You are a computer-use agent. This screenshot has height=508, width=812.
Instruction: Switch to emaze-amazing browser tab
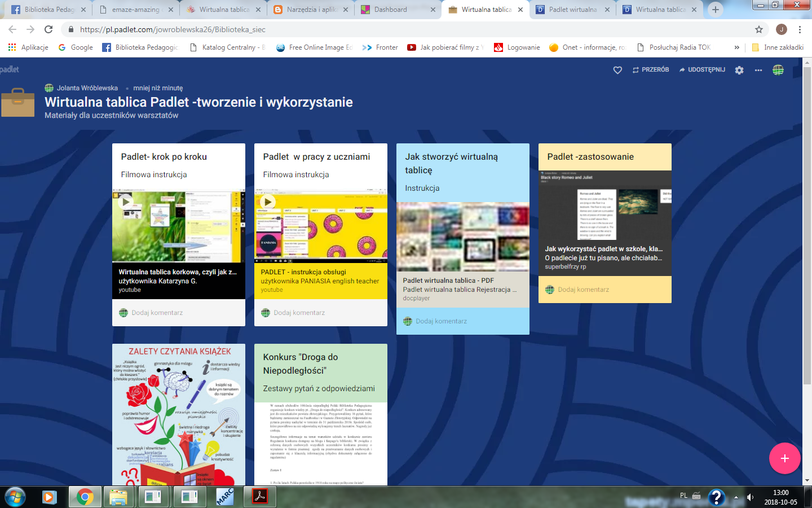point(135,10)
